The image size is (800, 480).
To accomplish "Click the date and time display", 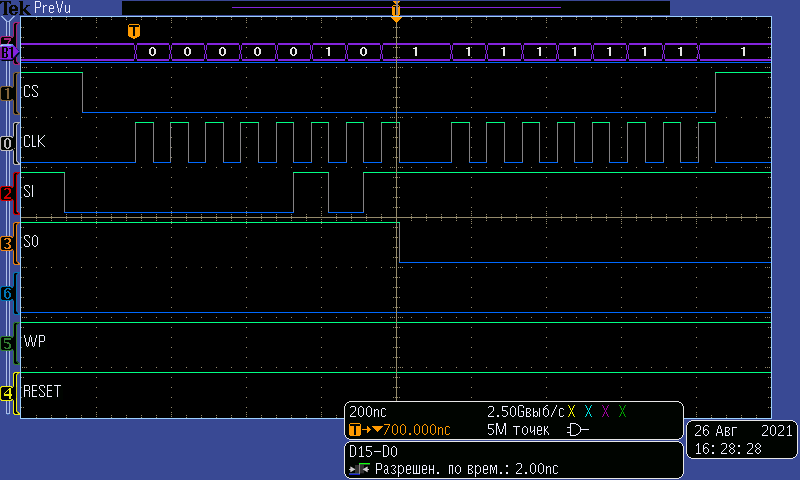I will pos(742,440).
